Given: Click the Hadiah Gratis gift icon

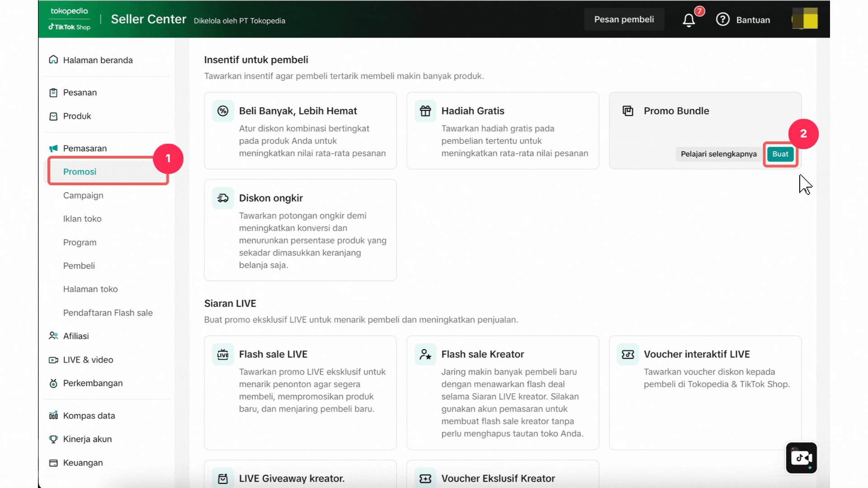Looking at the screenshot, I should (425, 111).
